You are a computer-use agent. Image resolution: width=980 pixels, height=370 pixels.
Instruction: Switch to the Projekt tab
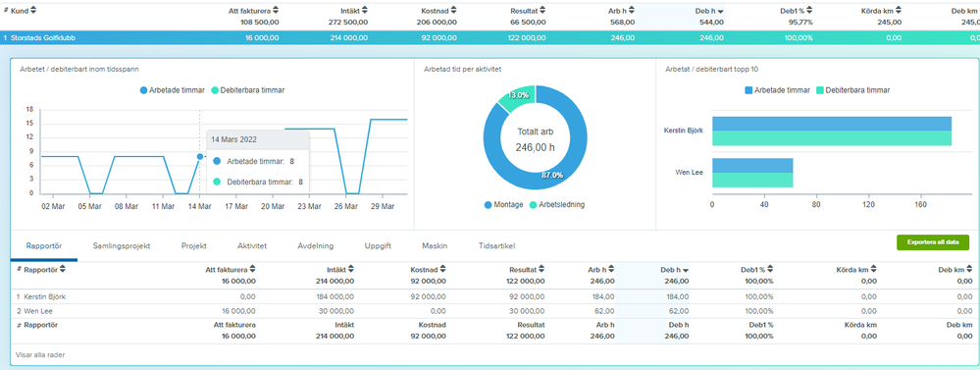(194, 245)
